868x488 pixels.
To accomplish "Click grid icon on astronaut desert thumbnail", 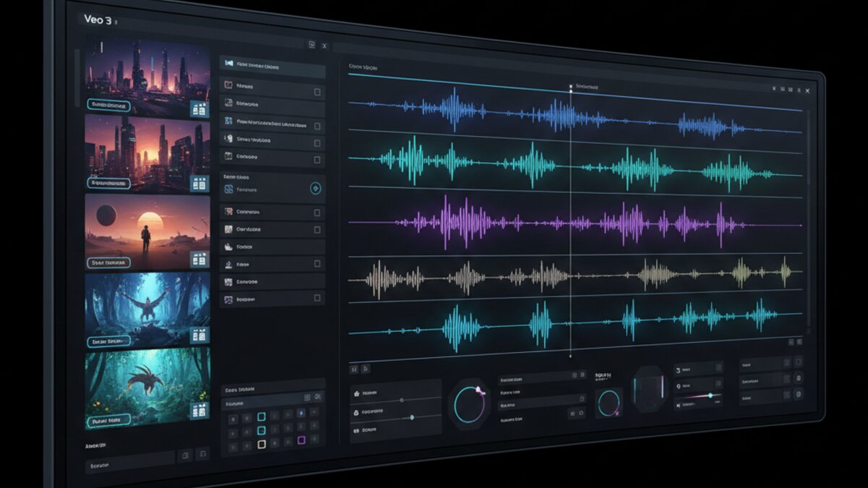I will pyautogui.click(x=199, y=259).
